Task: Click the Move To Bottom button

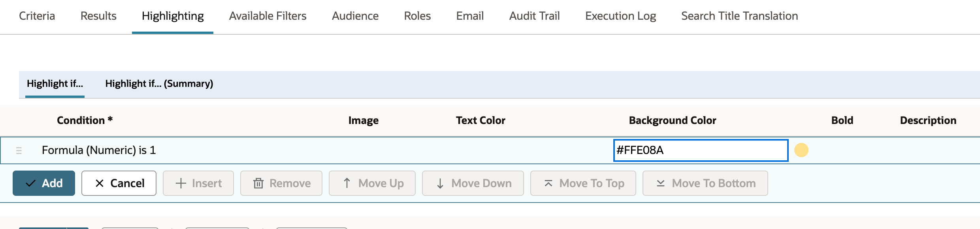Action: coord(705,183)
